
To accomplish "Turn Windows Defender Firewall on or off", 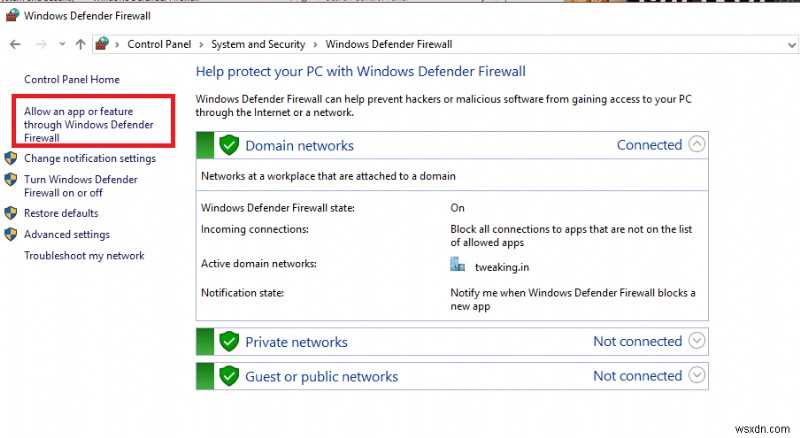I will click(81, 186).
